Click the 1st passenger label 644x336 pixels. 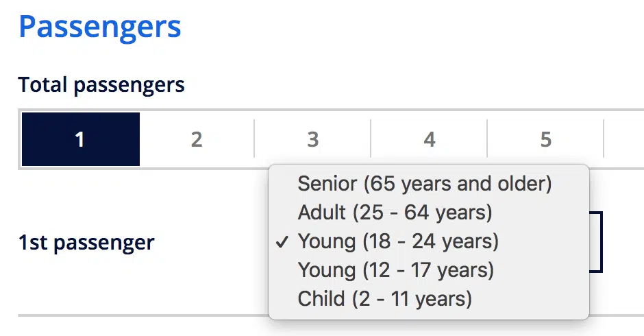pos(86,243)
